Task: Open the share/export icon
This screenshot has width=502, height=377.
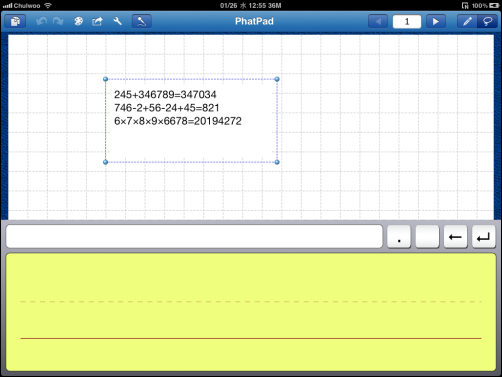Action: coord(97,22)
